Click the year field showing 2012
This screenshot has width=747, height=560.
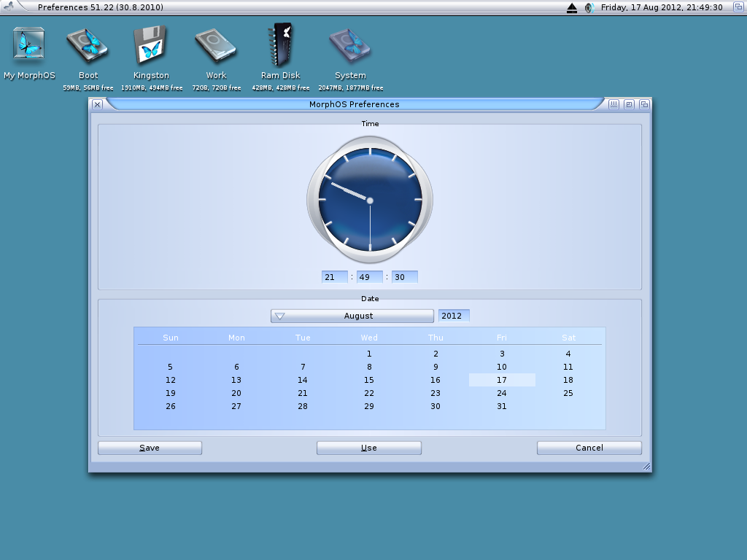[454, 316]
